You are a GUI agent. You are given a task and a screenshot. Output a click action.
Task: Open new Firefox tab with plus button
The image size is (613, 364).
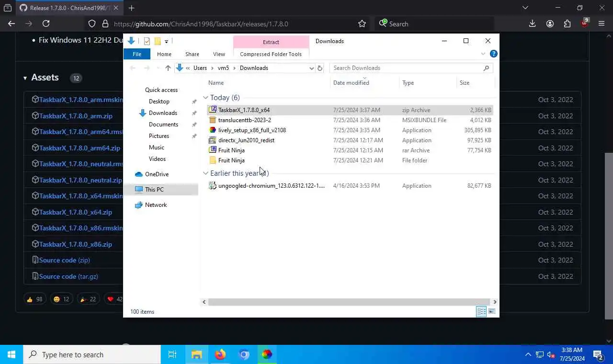coord(131,8)
